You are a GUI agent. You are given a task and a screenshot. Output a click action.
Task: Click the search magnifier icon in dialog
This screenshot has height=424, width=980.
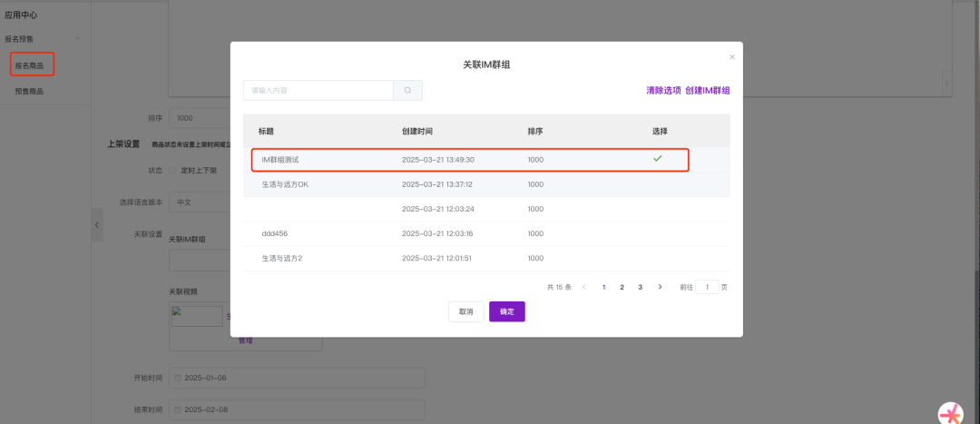click(x=407, y=91)
